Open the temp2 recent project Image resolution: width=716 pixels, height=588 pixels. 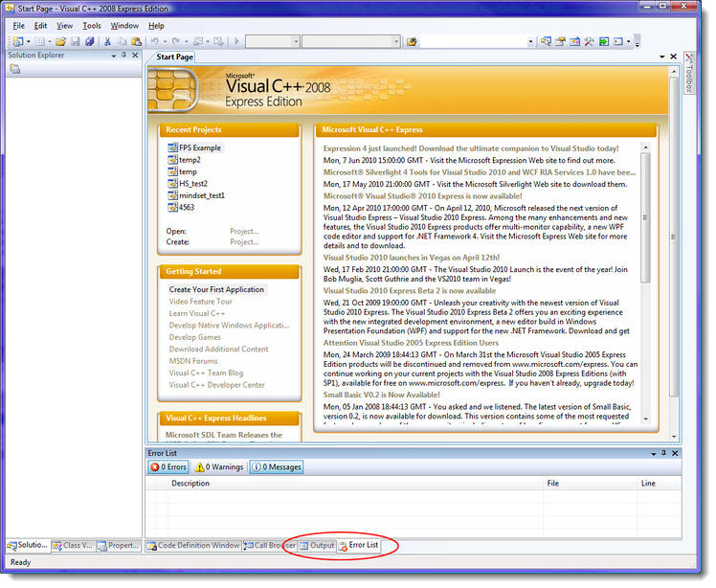click(x=185, y=160)
